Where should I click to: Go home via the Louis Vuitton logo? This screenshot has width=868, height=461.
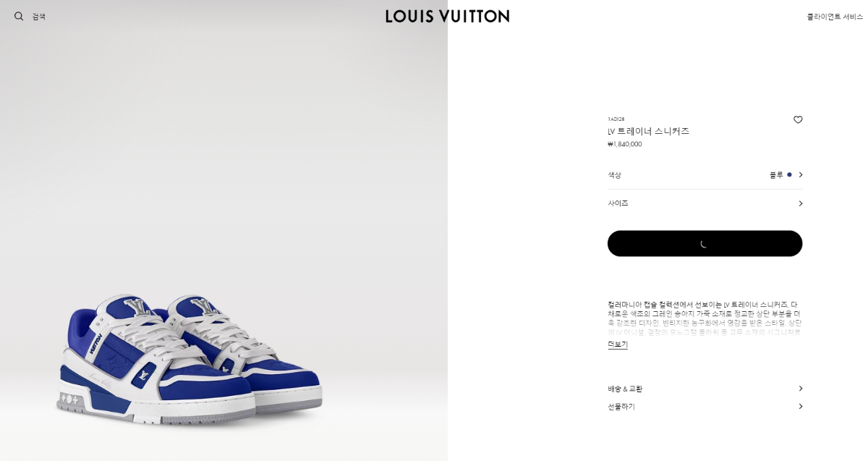pos(448,16)
